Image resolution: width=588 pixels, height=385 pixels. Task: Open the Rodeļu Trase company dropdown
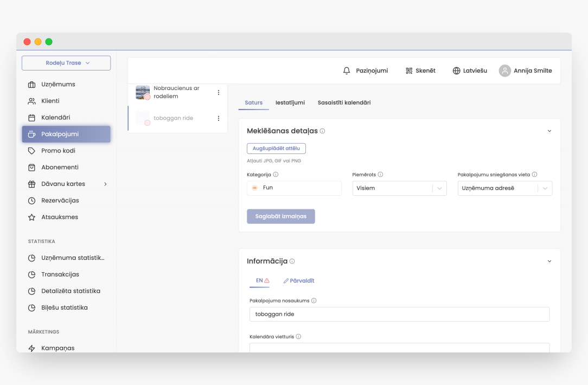pos(66,63)
